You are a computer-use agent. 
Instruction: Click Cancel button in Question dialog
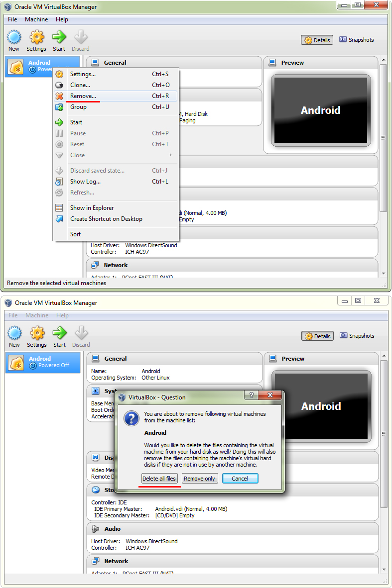[240, 479]
